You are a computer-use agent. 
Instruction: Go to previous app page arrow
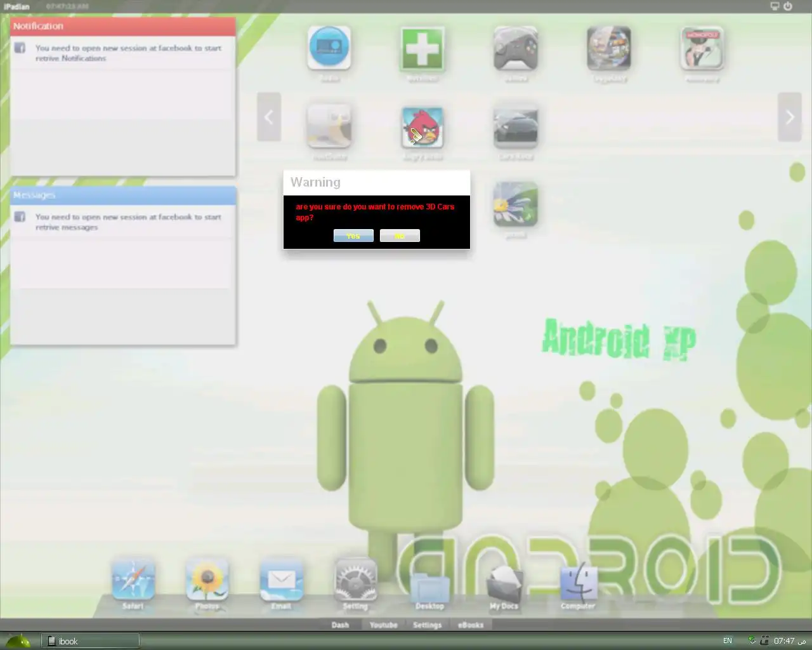tap(269, 117)
